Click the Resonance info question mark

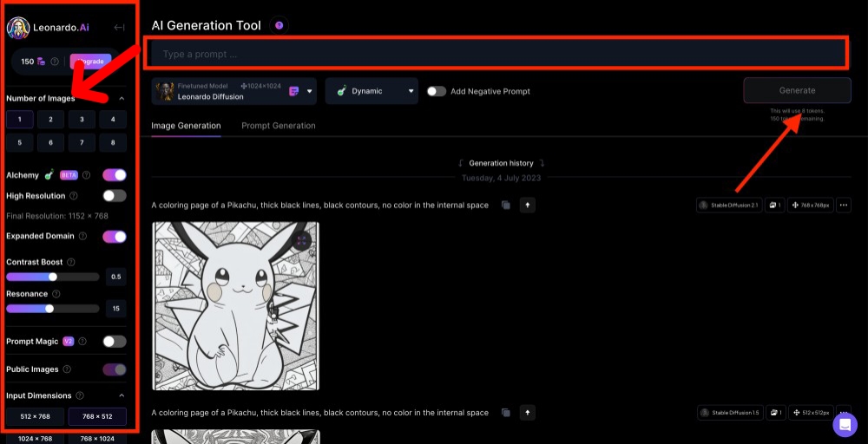[x=56, y=294]
